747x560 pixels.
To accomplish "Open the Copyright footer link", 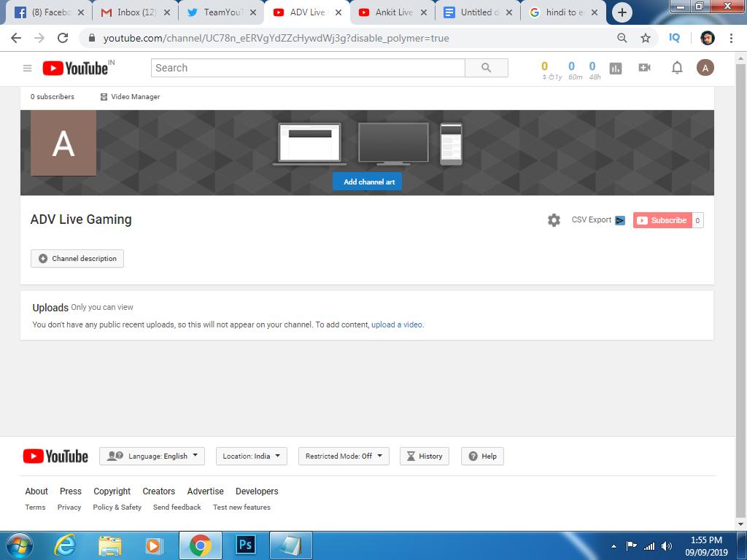I will 112,491.
